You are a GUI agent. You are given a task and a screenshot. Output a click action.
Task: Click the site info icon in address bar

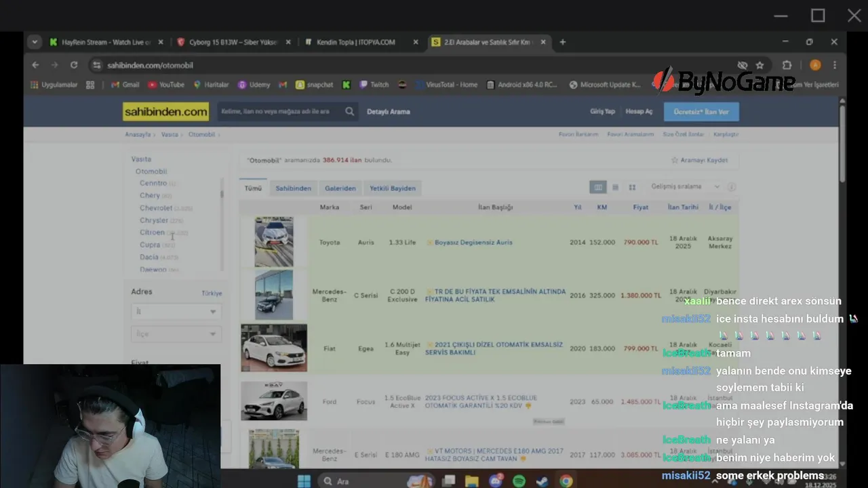point(97,65)
